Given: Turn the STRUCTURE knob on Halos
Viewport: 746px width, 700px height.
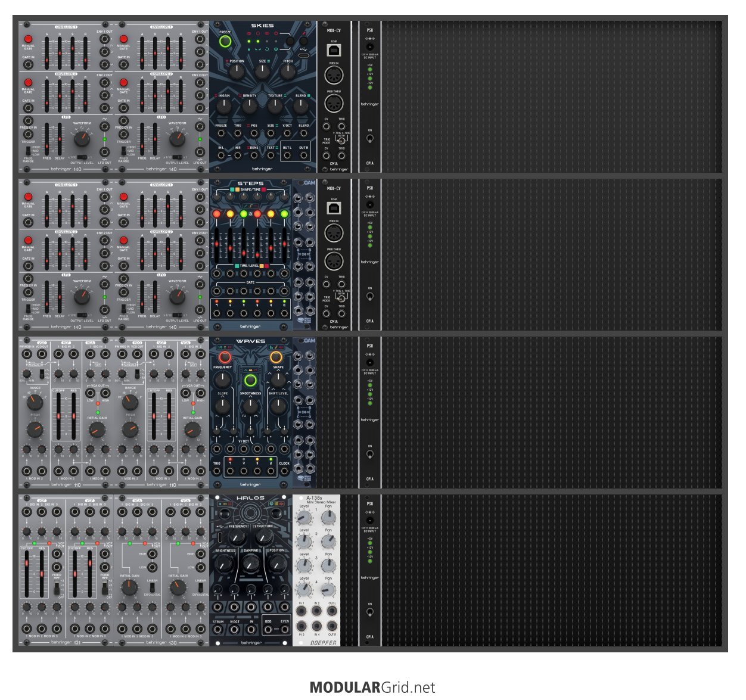Looking at the screenshot, I should [264, 538].
